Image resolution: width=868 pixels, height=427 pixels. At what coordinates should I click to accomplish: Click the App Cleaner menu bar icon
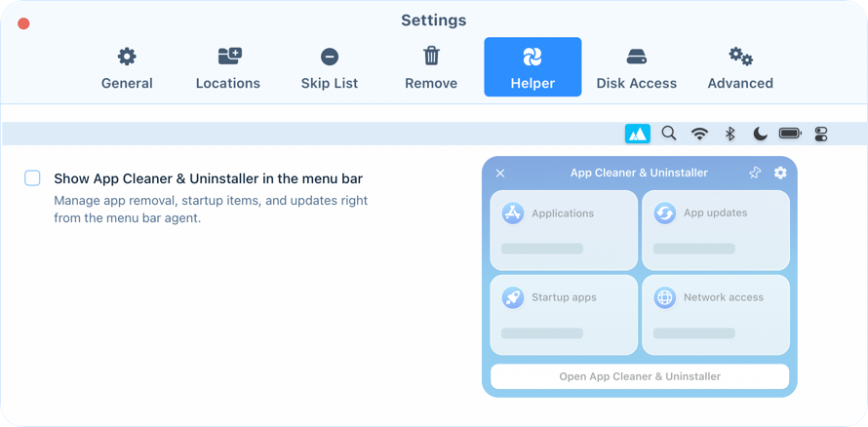[638, 134]
